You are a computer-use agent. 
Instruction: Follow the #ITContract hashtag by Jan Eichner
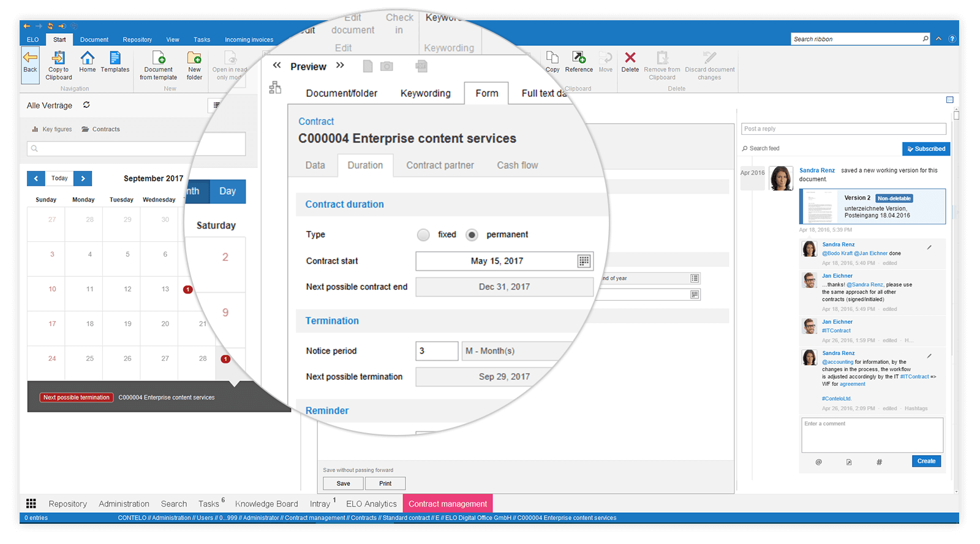pos(836,331)
